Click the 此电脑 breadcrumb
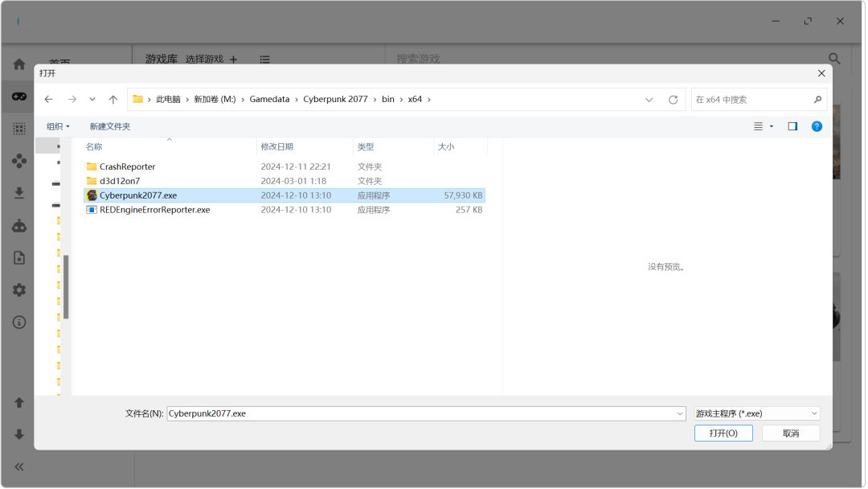Viewport: 868px width, 489px height. click(168, 99)
